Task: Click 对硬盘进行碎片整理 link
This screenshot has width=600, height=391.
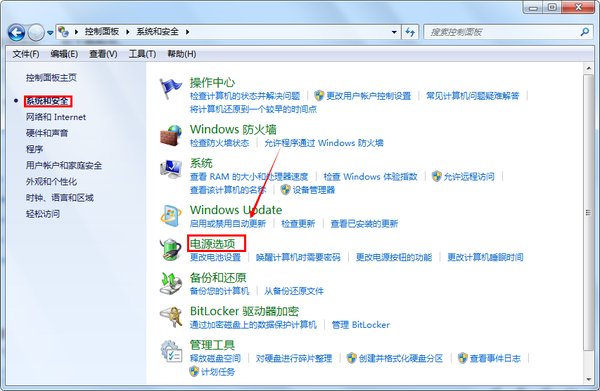Action: pyautogui.click(x=294, y=358)
